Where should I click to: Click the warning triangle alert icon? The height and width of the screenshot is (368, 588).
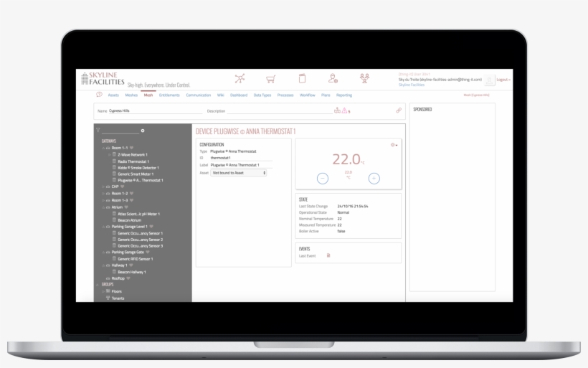(344, 110)
